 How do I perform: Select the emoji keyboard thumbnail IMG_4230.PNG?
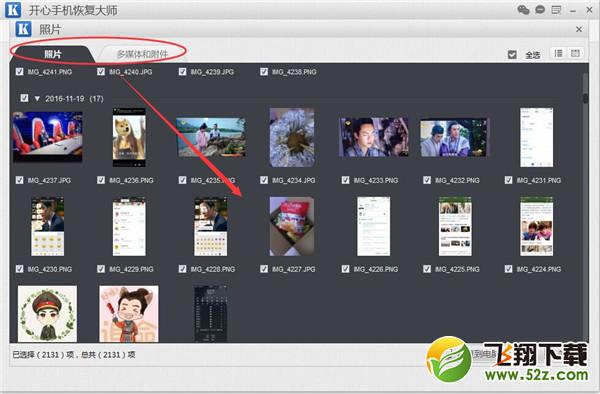48,226
